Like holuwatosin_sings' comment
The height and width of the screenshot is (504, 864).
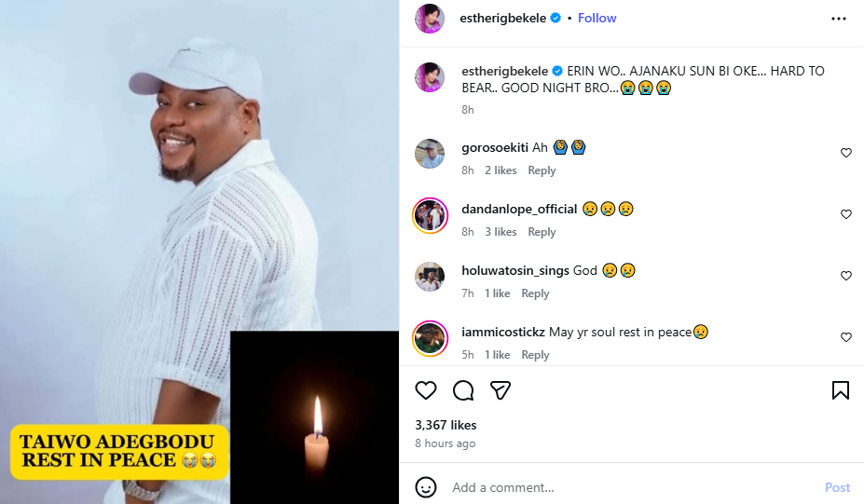coord(846,276)
